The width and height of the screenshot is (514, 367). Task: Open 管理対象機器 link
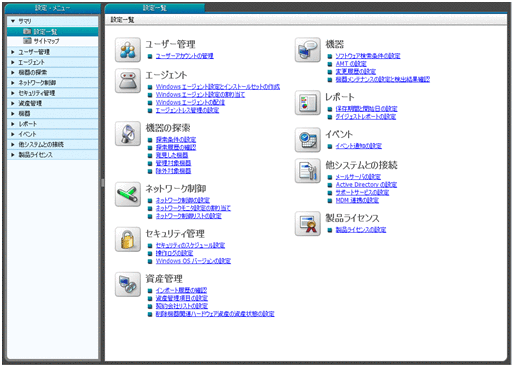pyautogui.click(x=173, y=163)
